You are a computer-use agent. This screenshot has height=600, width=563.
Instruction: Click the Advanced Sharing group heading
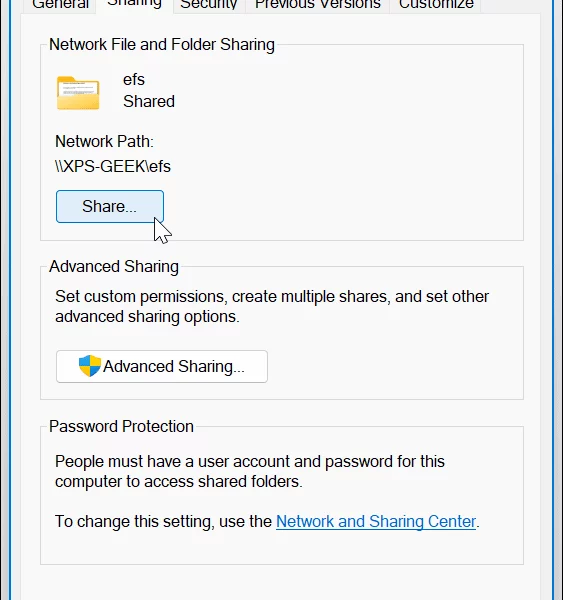pos(114,267)
